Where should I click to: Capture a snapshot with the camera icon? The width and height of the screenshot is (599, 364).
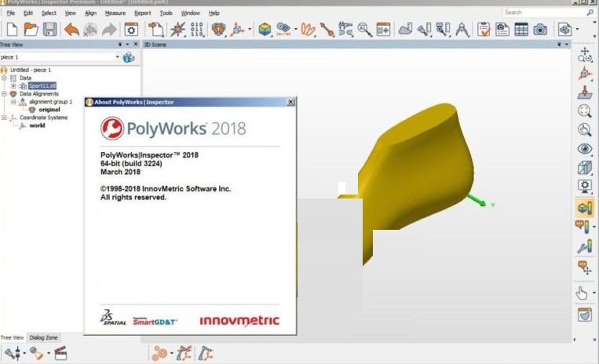tap(540, 29)
